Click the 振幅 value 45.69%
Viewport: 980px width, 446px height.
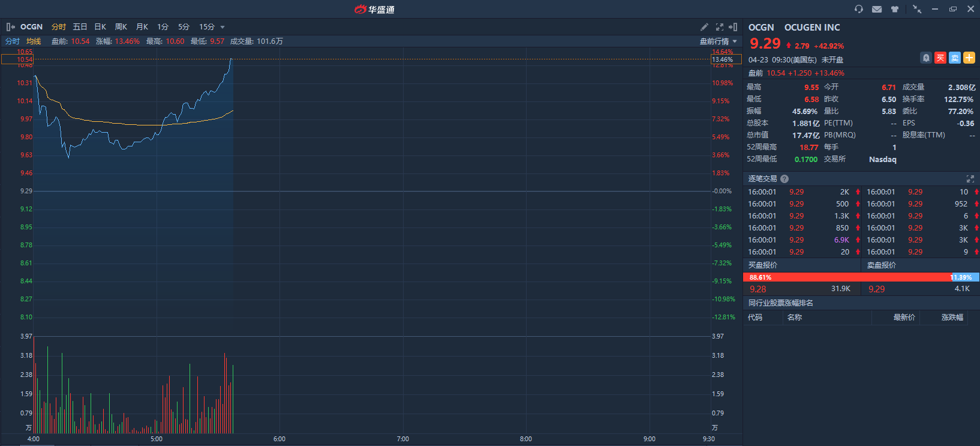[805, 111]
